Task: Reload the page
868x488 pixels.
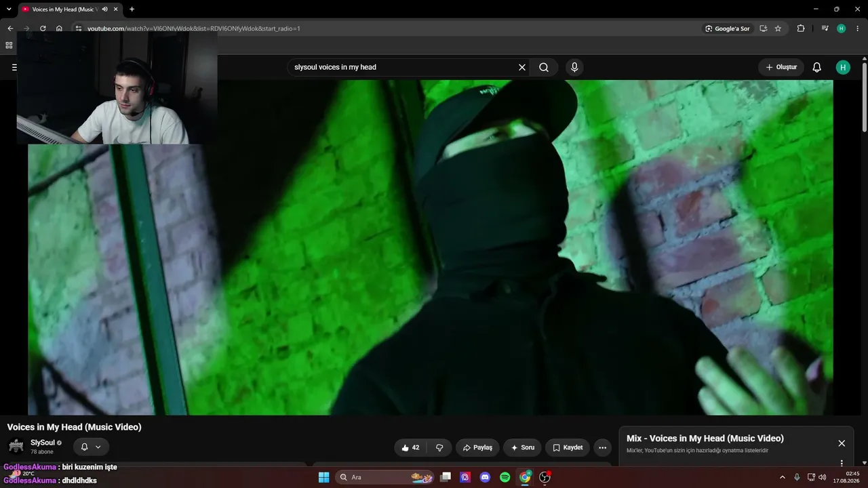Action: (43, 28)
